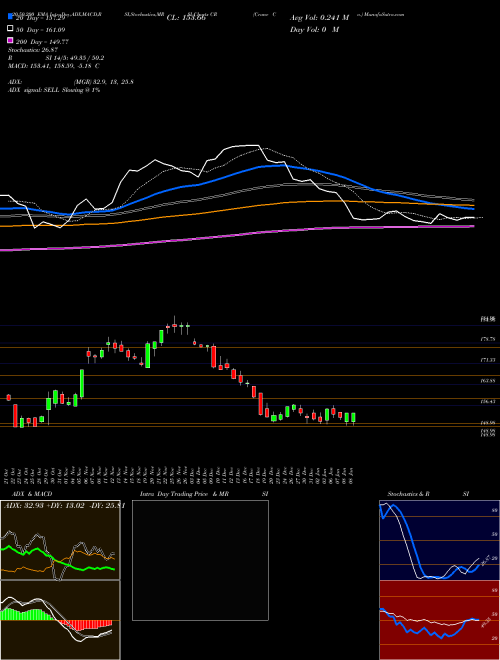Click the red RSI chart panel

[x=439, y=620]
